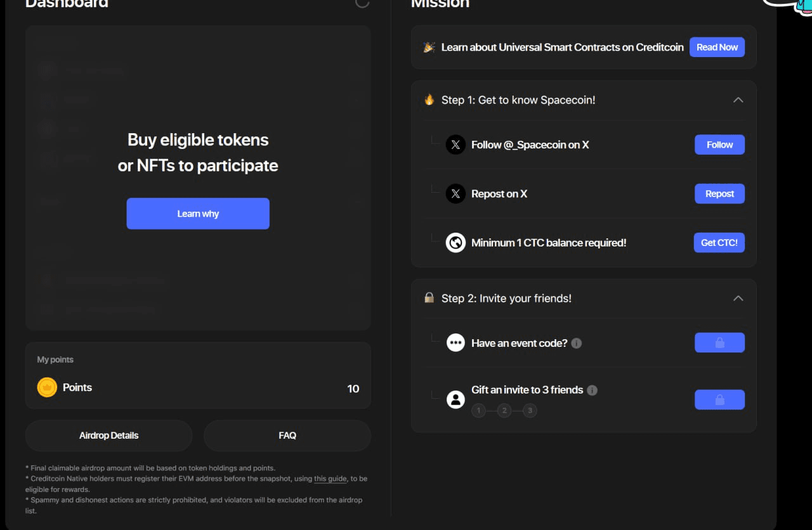Open the FAQ tab
Image resolution: width=812 pixels, height=530 pixels.
[x=287, y=436]
